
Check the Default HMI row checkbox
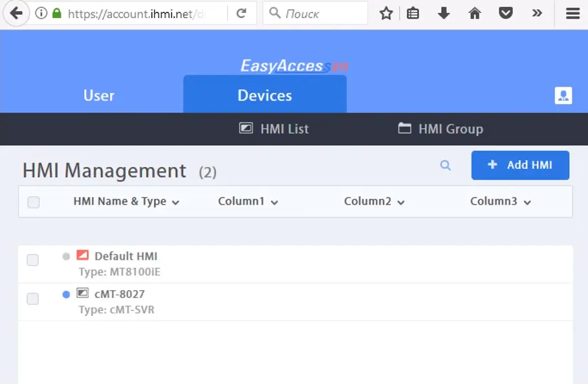point(33,260)
